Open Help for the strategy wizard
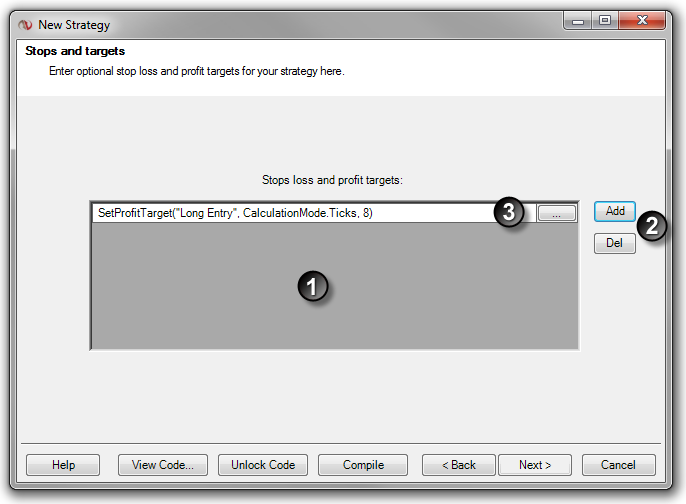The height and width of the screenshot is (504, 686). (63, 465)
